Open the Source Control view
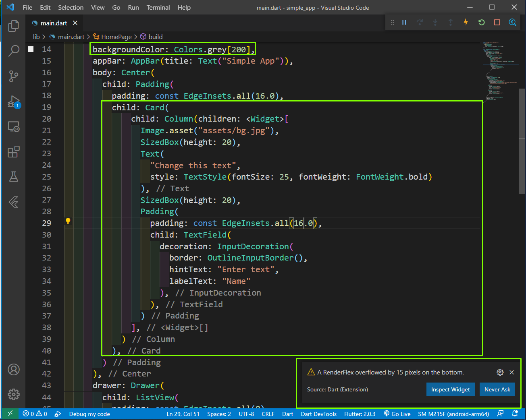526x420 pixels. click(x=14, y=76)
